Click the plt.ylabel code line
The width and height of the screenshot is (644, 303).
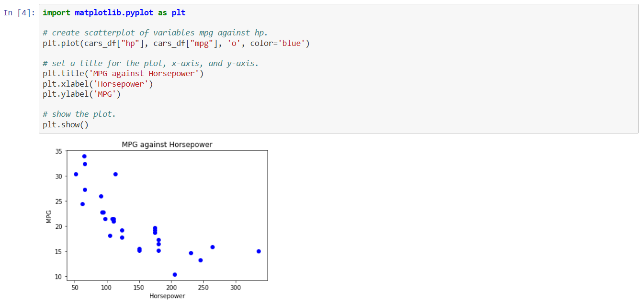pyautogui.click(x=82, y=94)
